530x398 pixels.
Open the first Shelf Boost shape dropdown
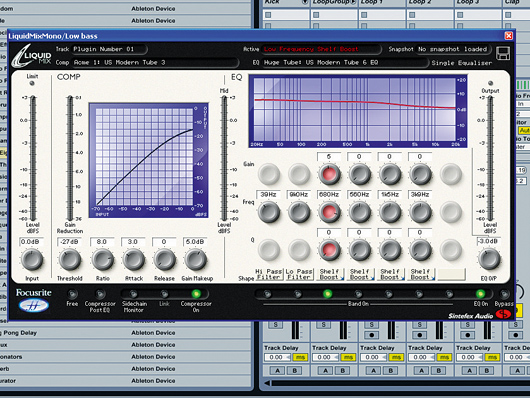tap(330, 274)
